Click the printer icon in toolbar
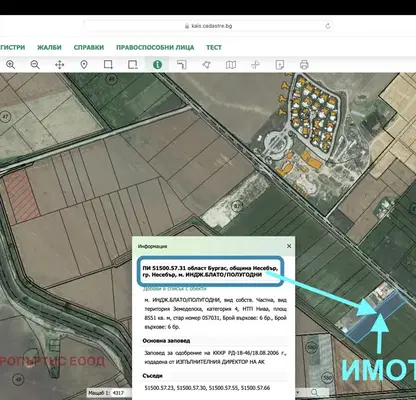 coord(304,64)
